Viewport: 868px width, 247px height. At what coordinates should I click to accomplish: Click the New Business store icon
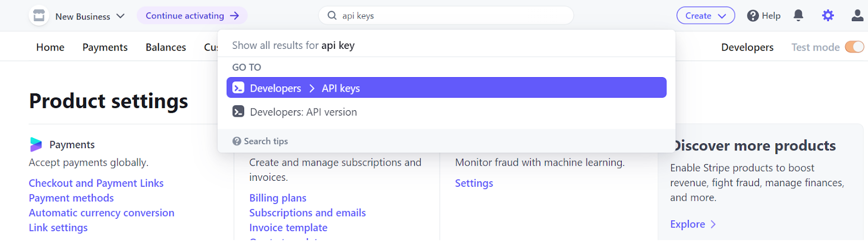pyautogui.click(x=39, y=16)
